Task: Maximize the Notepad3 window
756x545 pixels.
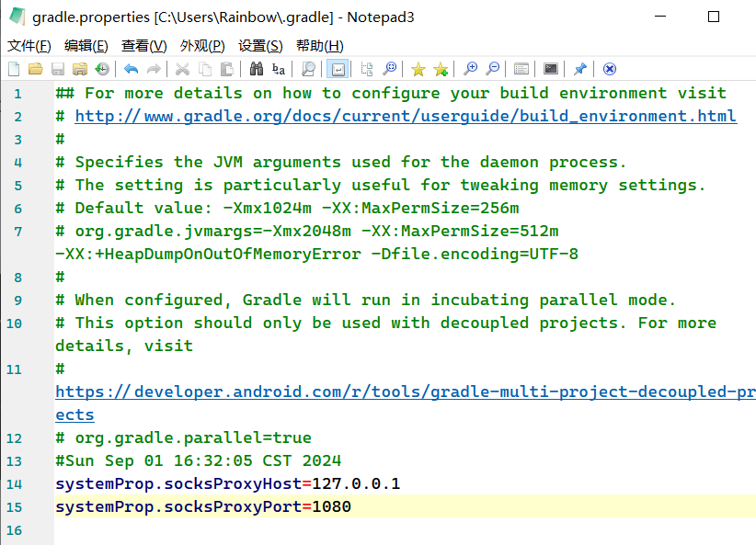Action: (713, 17)
